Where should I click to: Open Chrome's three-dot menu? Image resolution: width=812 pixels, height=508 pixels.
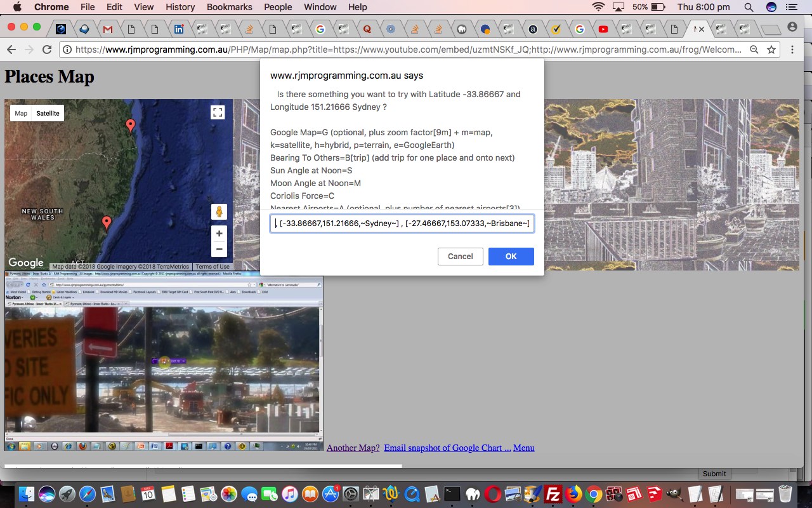792,50
